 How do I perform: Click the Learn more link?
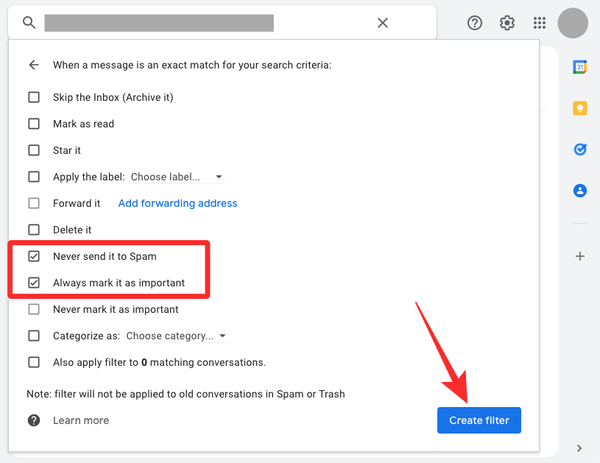[x=81, y=420]
